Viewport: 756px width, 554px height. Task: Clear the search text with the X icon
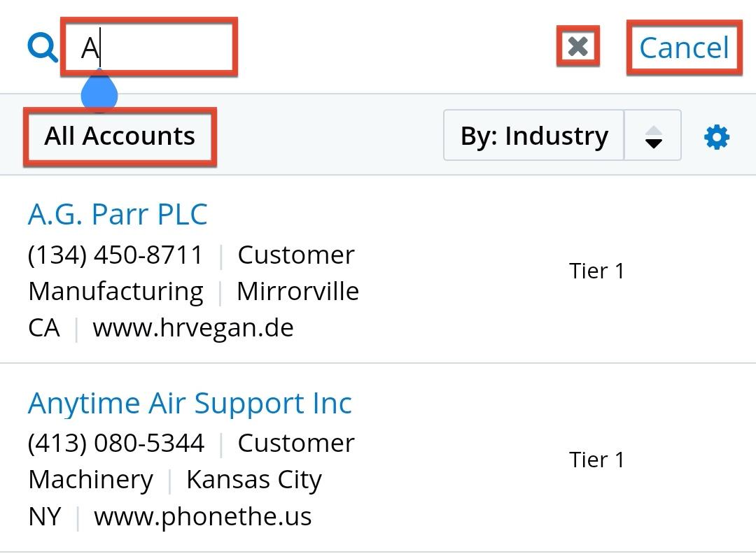[x=578, y=47]
